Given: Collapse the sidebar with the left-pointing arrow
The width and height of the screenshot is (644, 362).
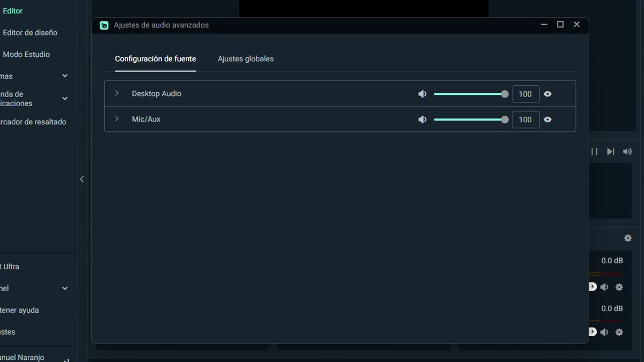Looking at the screenshot, I should point(82,179).
